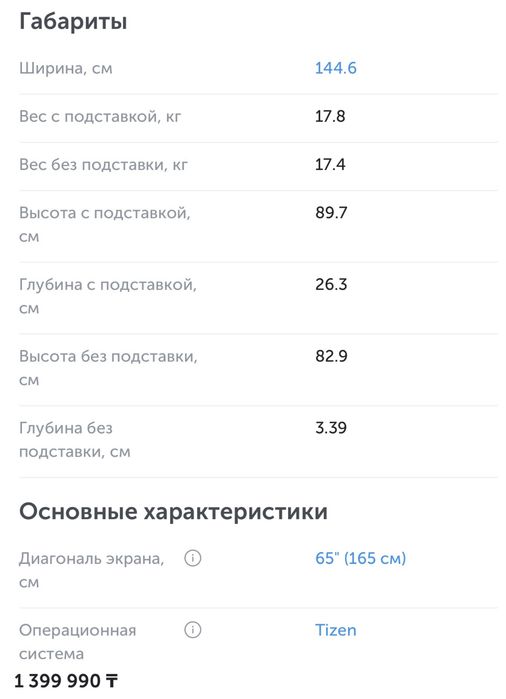Open info icon next to Диагональ экрана
The image size is (506, 699).
(193, 558)
